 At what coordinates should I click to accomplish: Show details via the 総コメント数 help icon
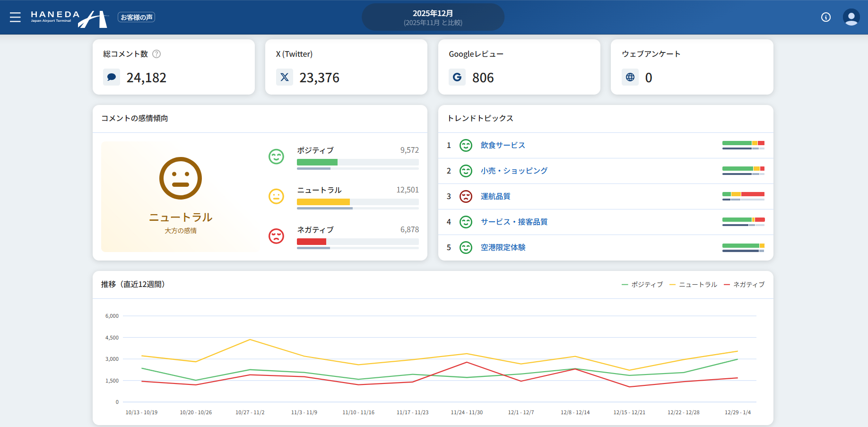(157, 54)
